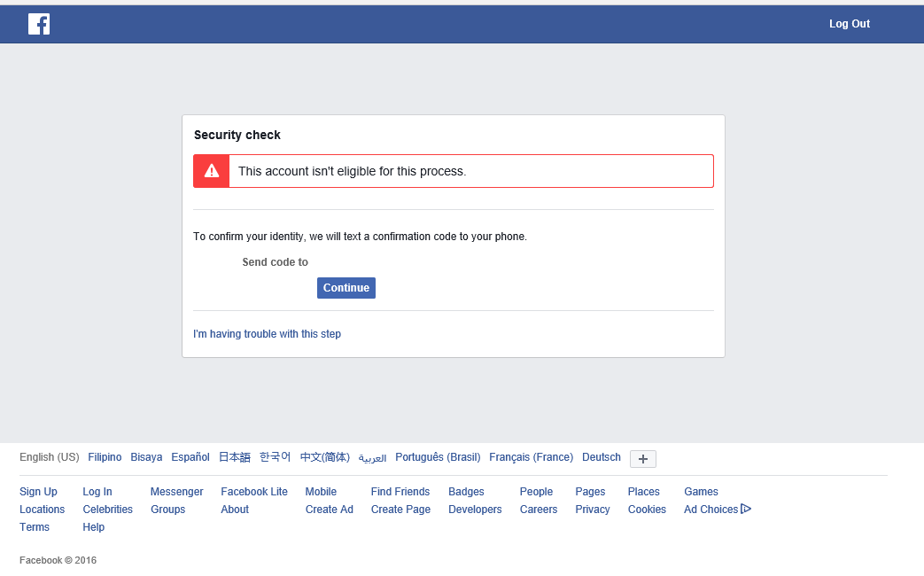The width and height of the screenshot is (924, 576).
Task: Switch language to Japanese 日本語
Action: (235, 457)
